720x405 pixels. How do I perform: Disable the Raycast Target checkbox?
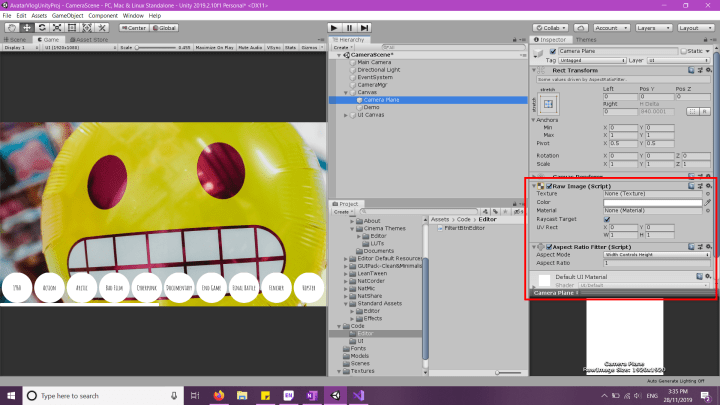coord(606,219)
